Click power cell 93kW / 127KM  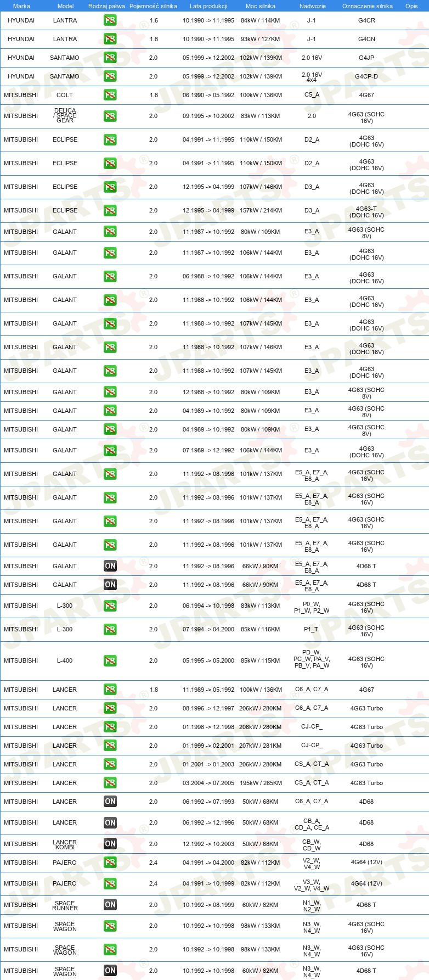click(261, 39)
